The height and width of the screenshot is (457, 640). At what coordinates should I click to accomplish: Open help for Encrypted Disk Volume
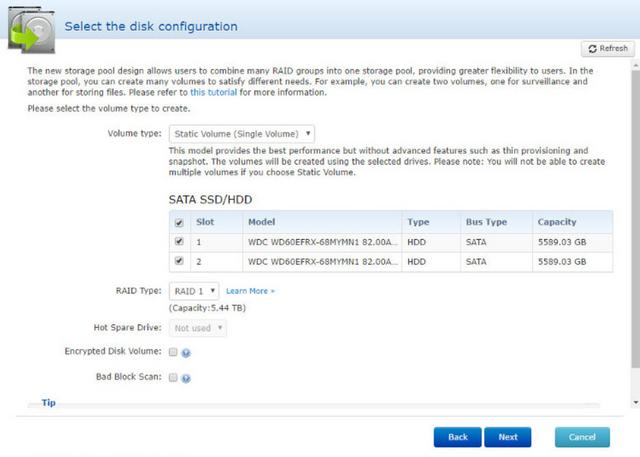click(x=186, y=353)
